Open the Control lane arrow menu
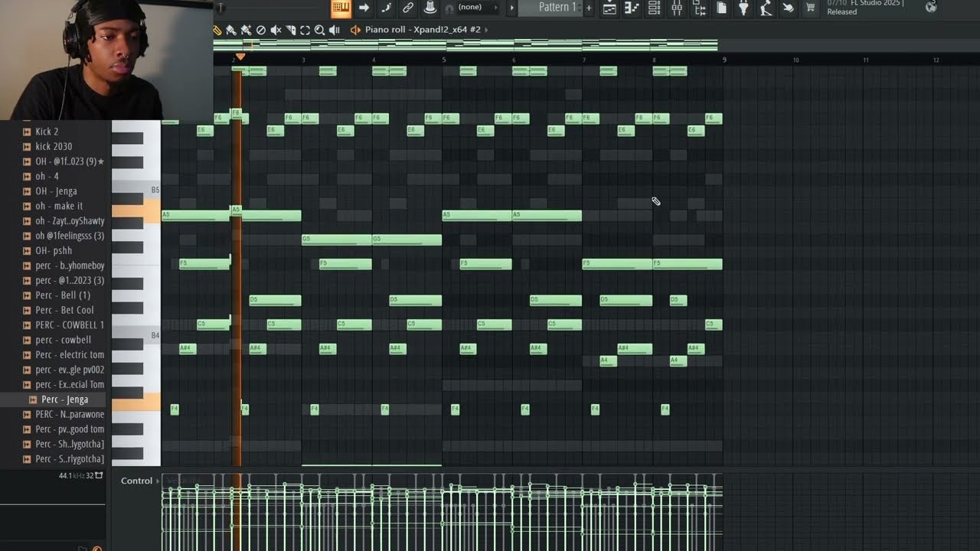The height and width of the screenshot is (551, 980). point(157,481)
